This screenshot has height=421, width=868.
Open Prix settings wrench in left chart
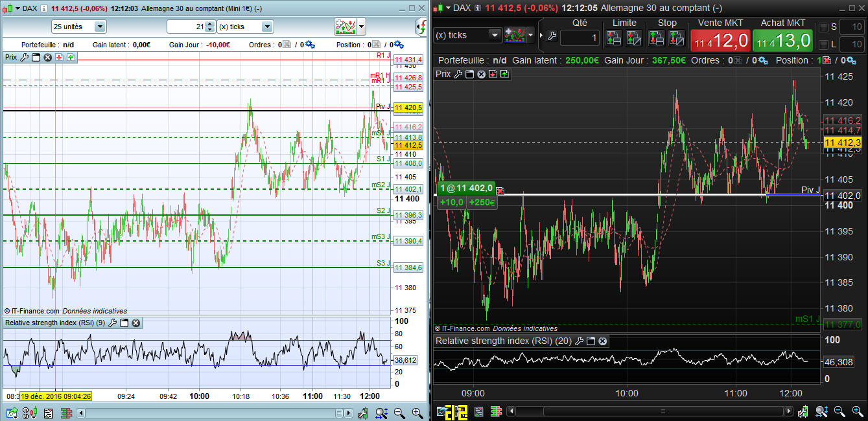pyautogui.click(x=25, y=57)
